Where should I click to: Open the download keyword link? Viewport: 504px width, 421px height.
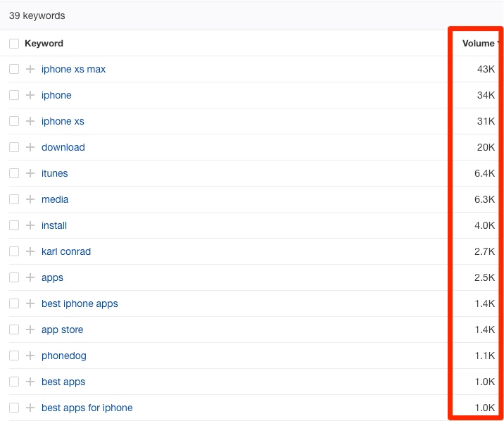point(63,147)
